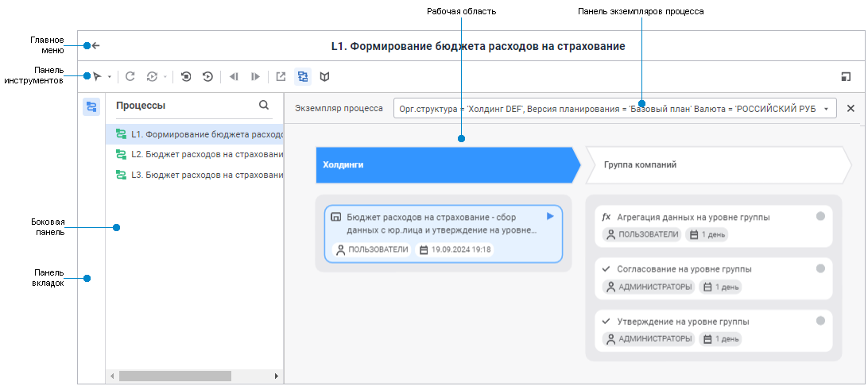
Task: Click the 1 день tag on Утверждение step
Action: [x=720, y=339]
